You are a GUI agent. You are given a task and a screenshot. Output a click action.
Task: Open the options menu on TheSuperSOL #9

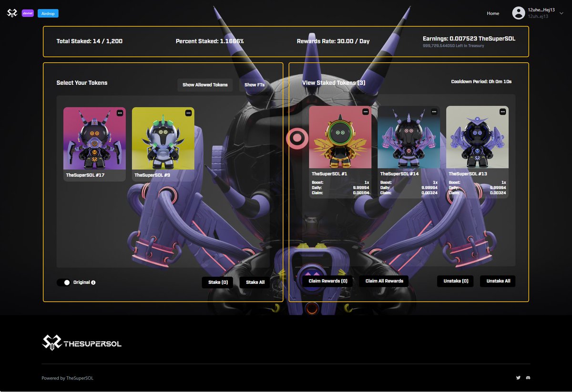coord(189,113)
